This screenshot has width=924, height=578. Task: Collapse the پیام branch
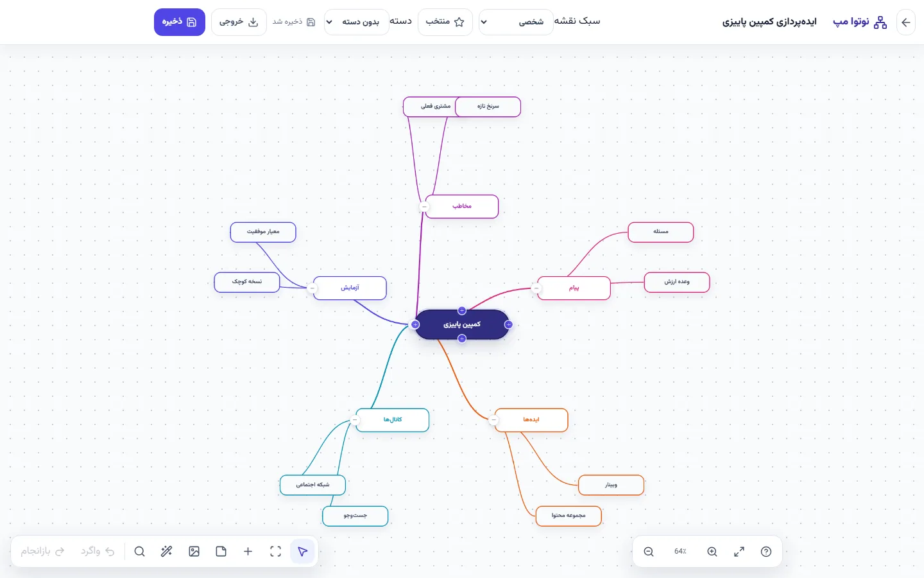tap(536, 288)
